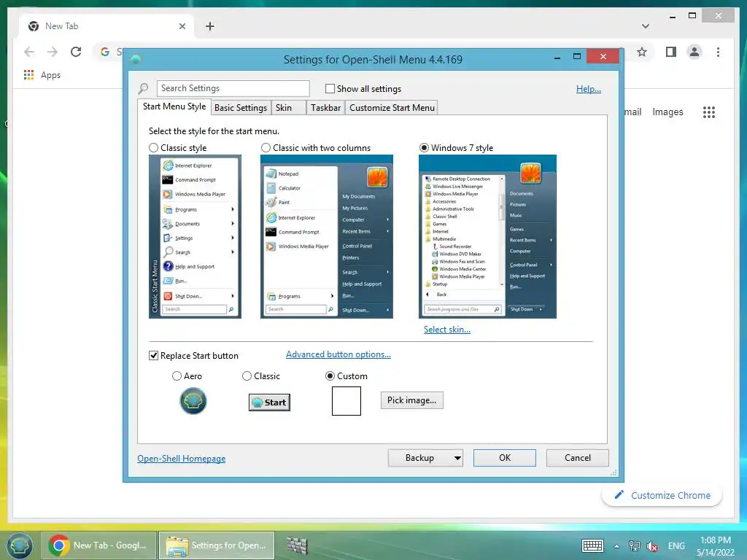This screenshot has height=560, width=747.
Task: Click the magnifier icon beside Search Settings
Action: pyautogui.click(x=143, y=88)
